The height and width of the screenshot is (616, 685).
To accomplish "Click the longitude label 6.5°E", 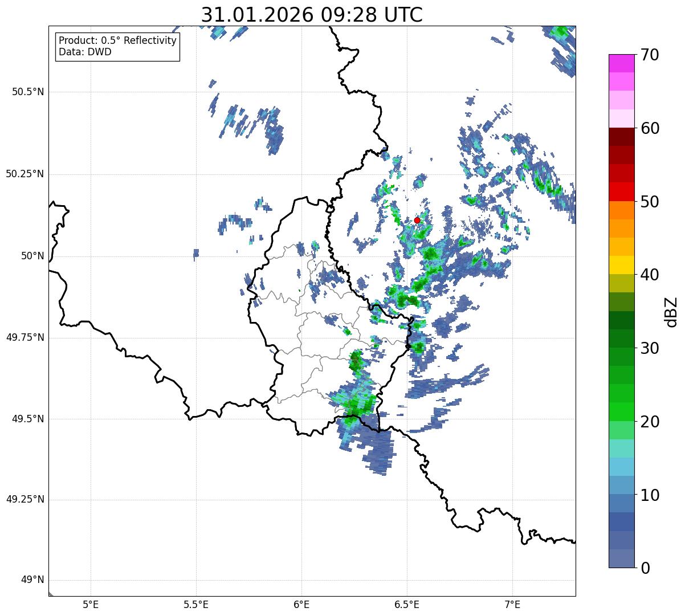I will [x=407, y=604].
